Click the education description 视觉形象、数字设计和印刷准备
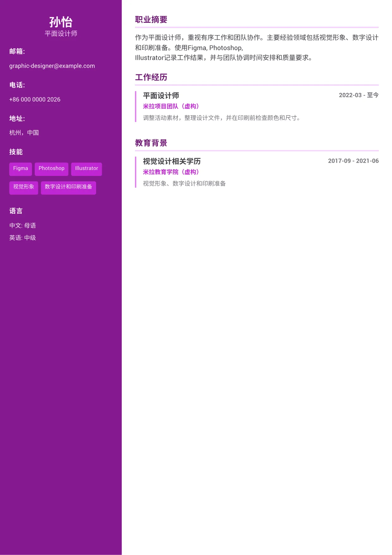The height and width of the screenshot is (555, 392). (184, 184)
